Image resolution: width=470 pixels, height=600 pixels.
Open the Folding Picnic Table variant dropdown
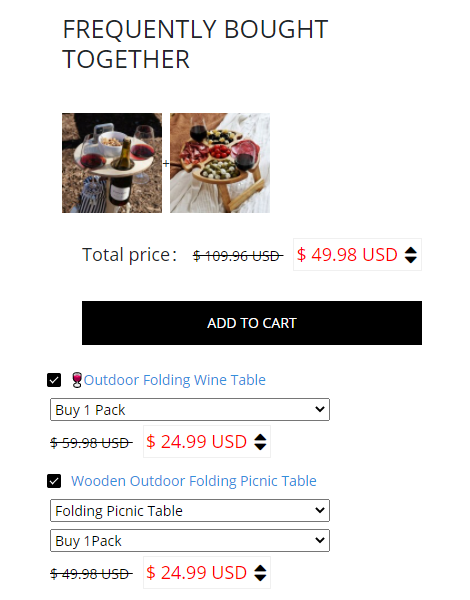click(x=190, y=510)
